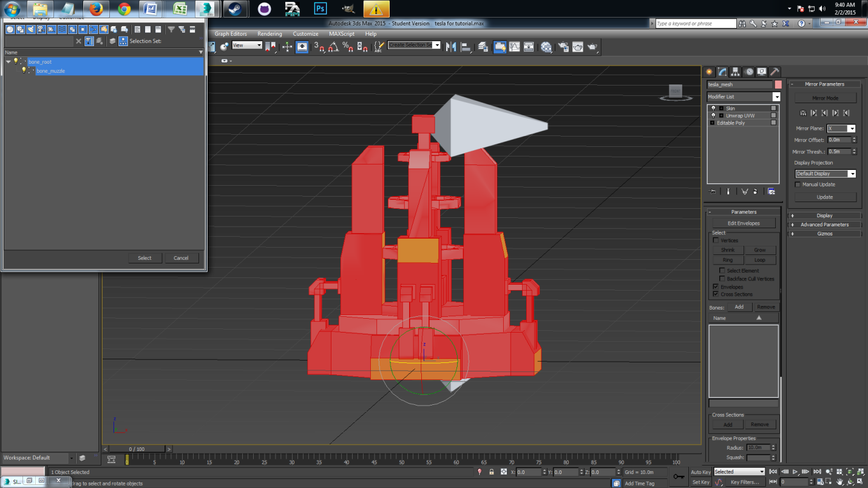Viewport: 868px width, 488px height.
Task: Toggle Unwrap UVW modifier lightbulb
Action: [x=713, y=115]
